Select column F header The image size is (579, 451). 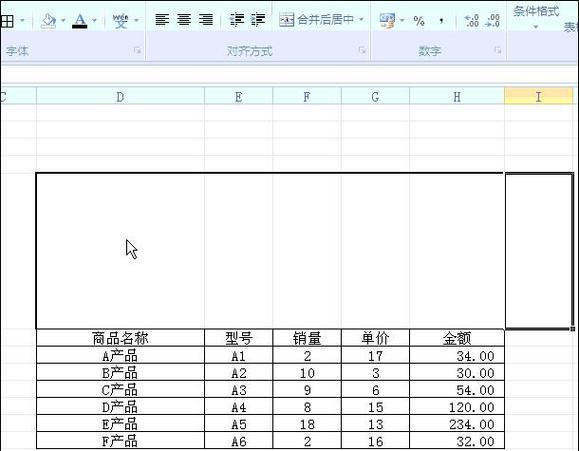click(307, 97)
